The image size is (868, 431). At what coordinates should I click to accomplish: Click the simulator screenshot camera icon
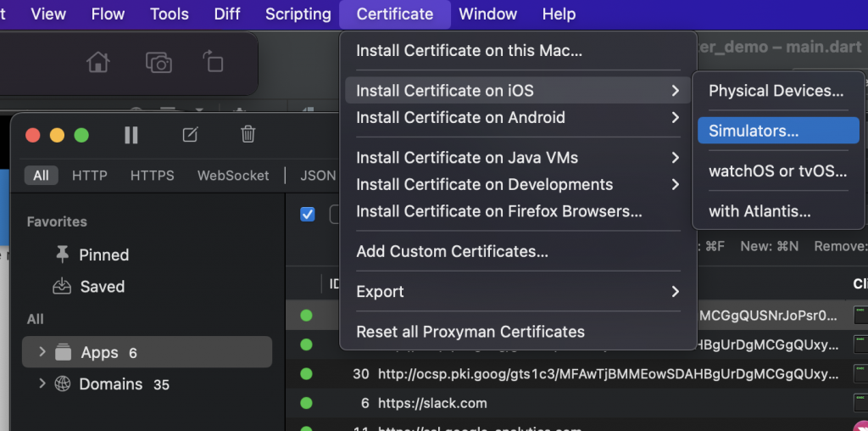pos(159,63)
